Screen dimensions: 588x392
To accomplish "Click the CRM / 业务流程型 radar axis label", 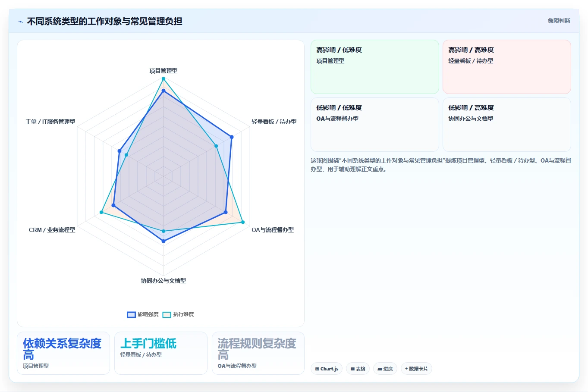I will coord(52,230).
